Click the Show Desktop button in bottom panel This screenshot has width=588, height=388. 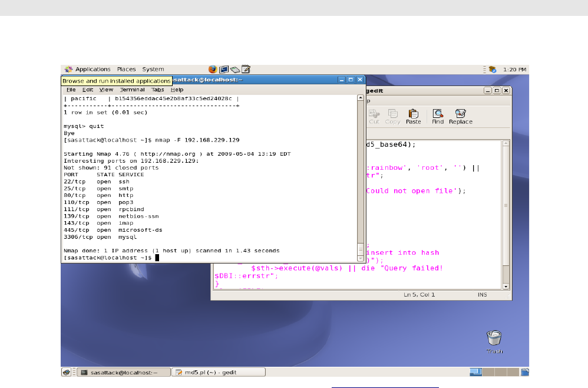[x=67, y=372]
